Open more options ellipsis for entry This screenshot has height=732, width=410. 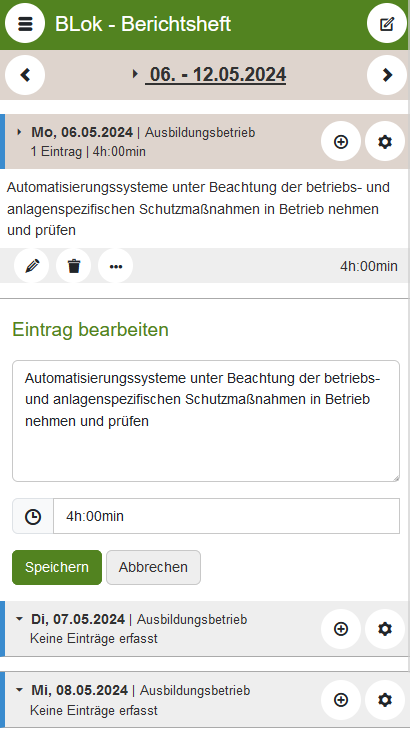coord(116,266)
